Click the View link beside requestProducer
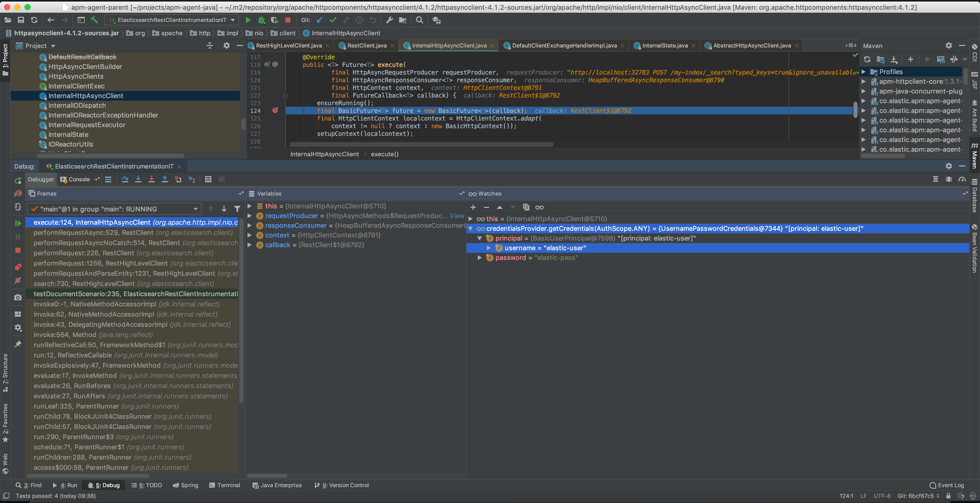980x503 pixels. pyautogui.click(x=457, y=216)
